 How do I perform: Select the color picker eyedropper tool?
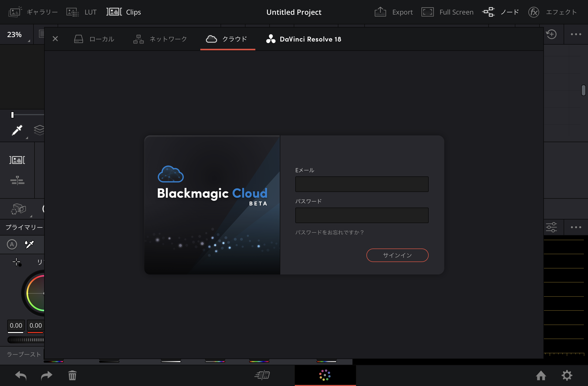point(17,130)
